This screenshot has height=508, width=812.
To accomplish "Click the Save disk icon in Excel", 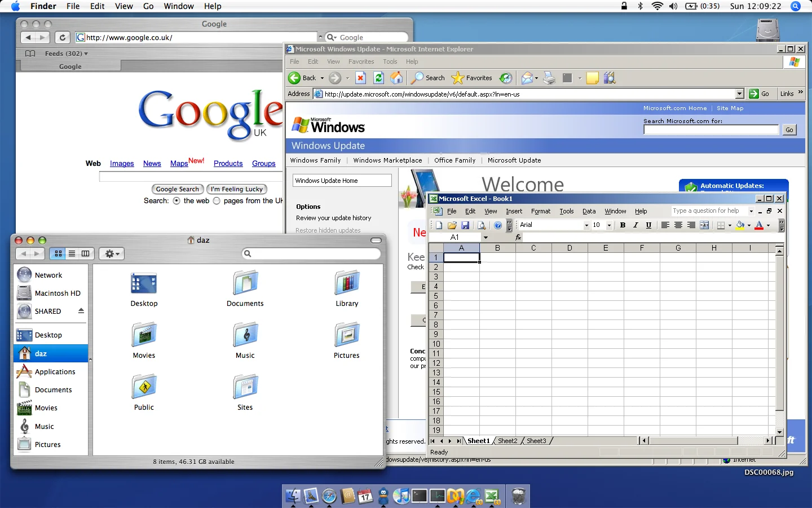I will [465, 225].
